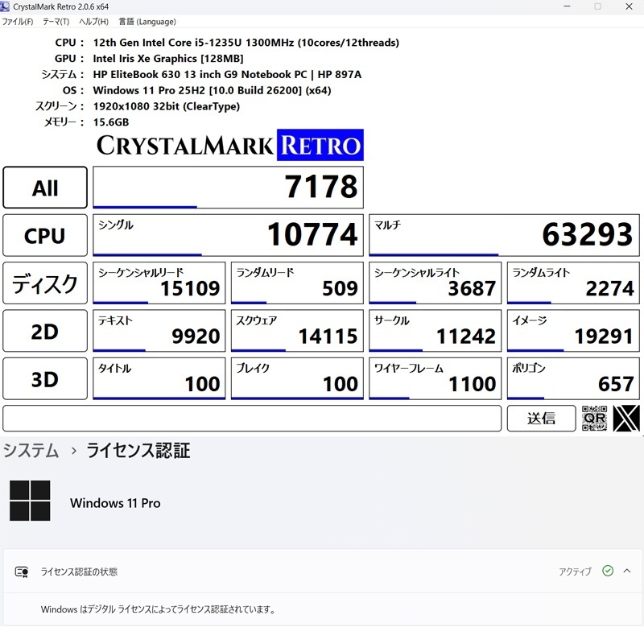Click the アクティブ status text

tap(575, 572)
